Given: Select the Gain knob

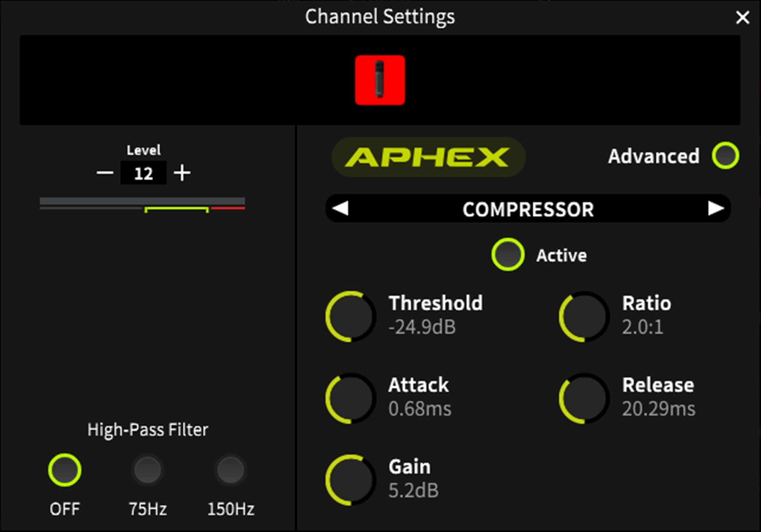Looking at the screenshot, I should tap(351, 480).
